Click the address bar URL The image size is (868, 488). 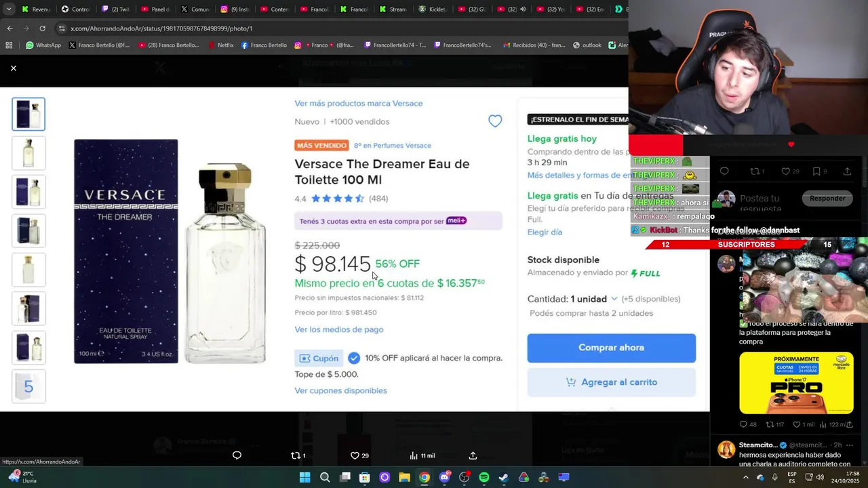tap(161, 28)
